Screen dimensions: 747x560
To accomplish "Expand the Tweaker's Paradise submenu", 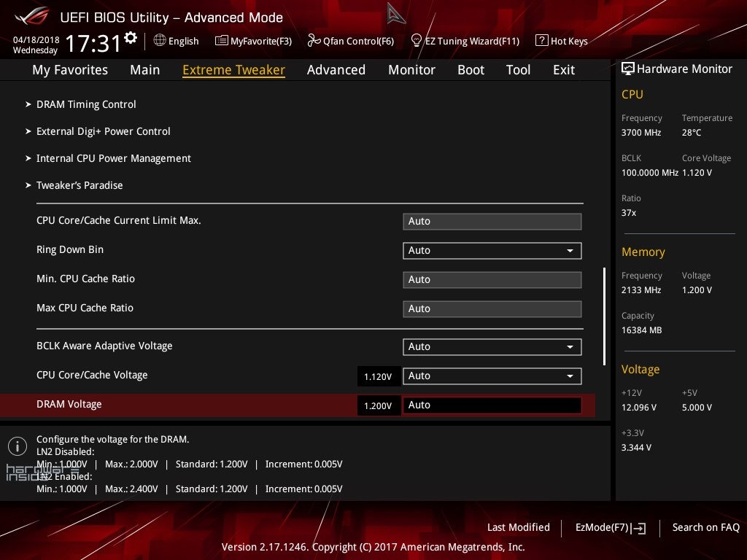I will 80,185.
